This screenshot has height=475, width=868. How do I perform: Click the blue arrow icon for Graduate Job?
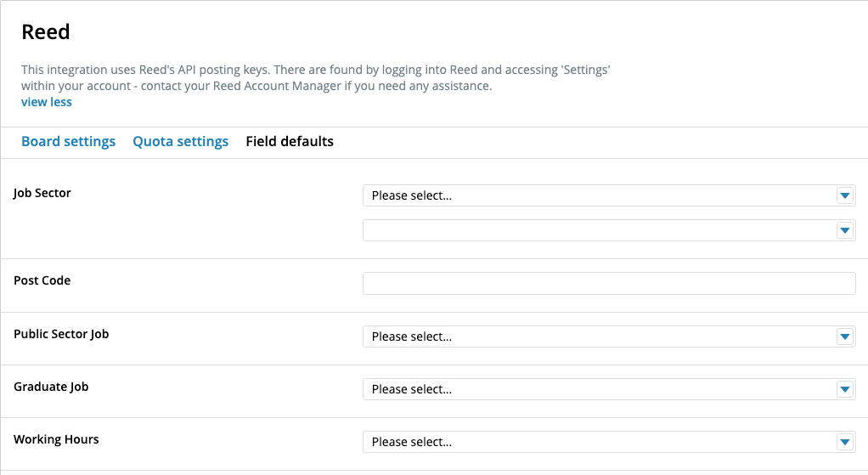pos(845,389)
